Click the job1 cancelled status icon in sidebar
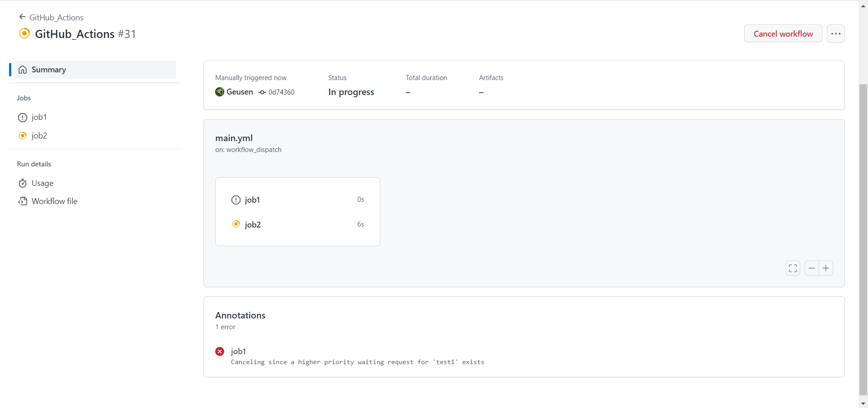Image resolution: width=868 pixels, height=408 pixels. (x=23, y=118)
